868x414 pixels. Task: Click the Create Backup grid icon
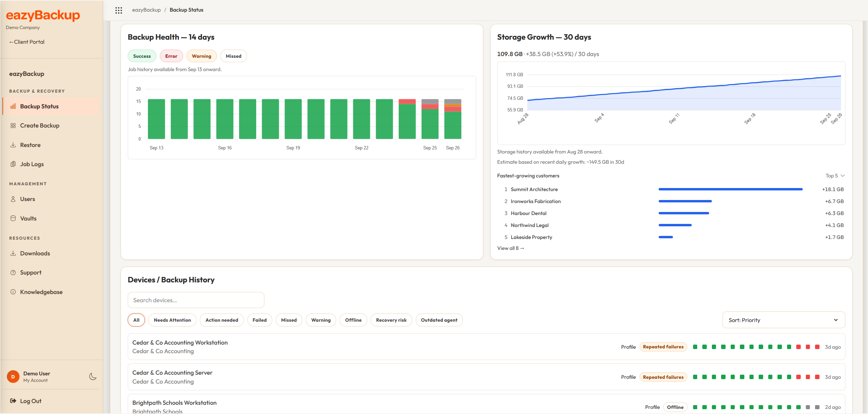pyautogui.click(x=13, y=125)
